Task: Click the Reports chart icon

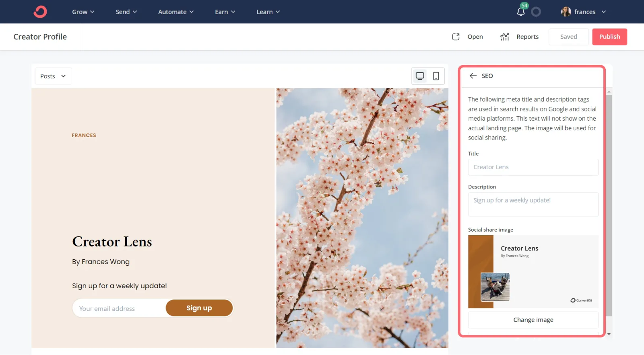Action: pyautogui.click(x=504, y=37)
